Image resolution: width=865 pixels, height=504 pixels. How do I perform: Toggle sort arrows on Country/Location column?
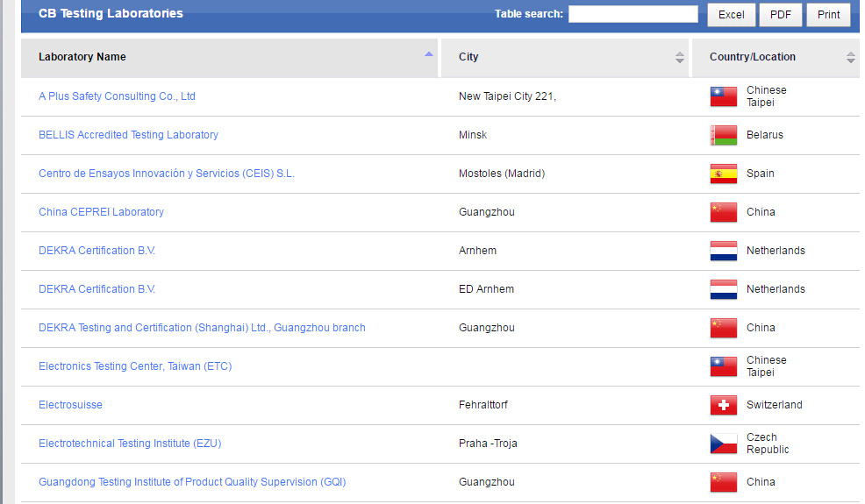coord(850,58)
